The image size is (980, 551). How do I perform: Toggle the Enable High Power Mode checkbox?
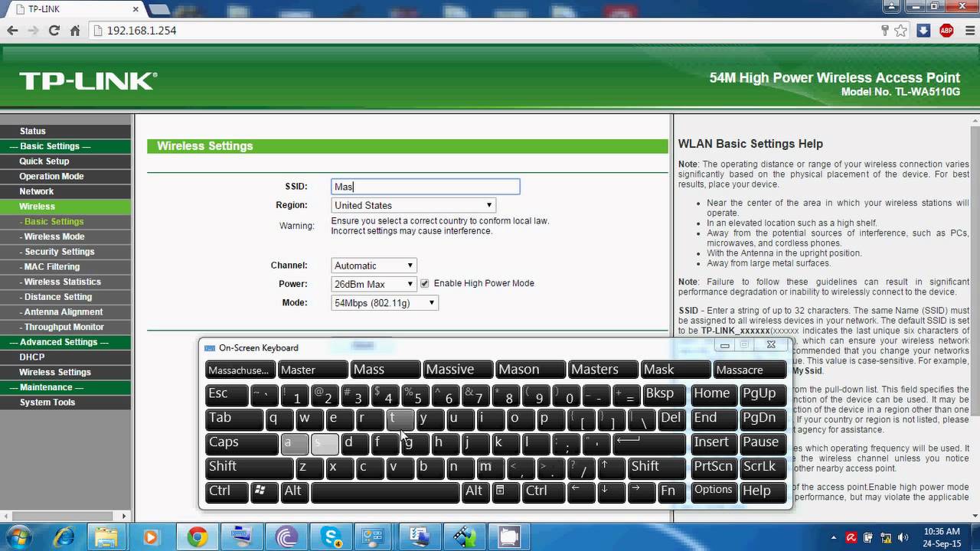[424, 284]
